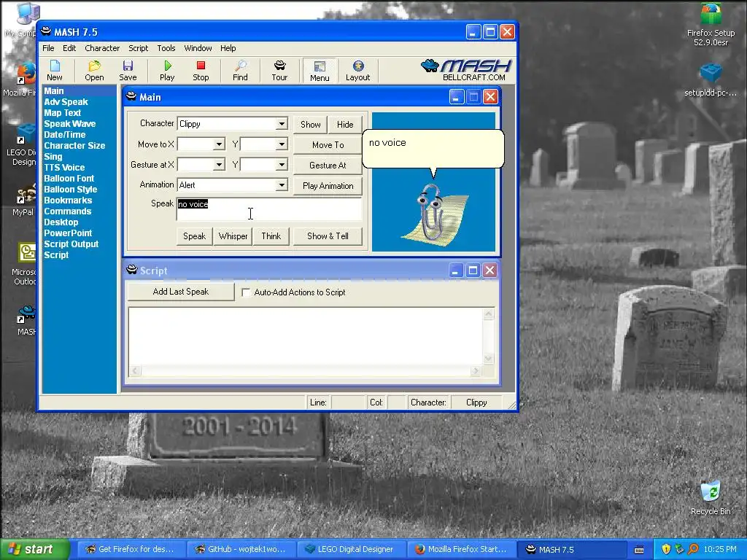
Task: Click the MASH Bellcraft.com logo
Action: pos(466,70)
